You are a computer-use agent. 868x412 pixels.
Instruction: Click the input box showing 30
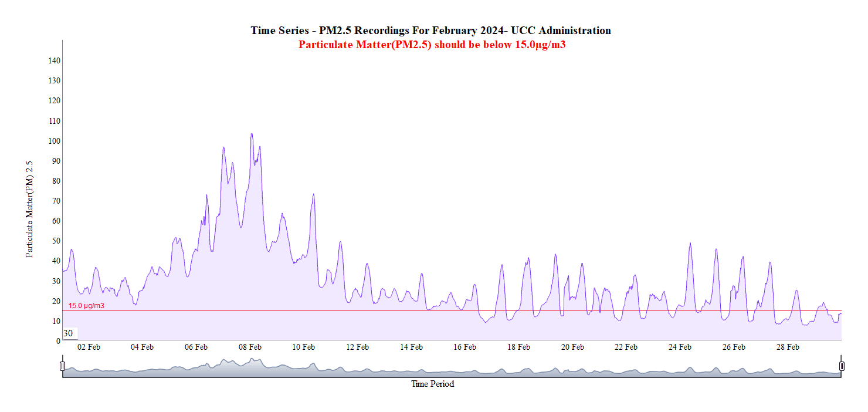(70, 333)
